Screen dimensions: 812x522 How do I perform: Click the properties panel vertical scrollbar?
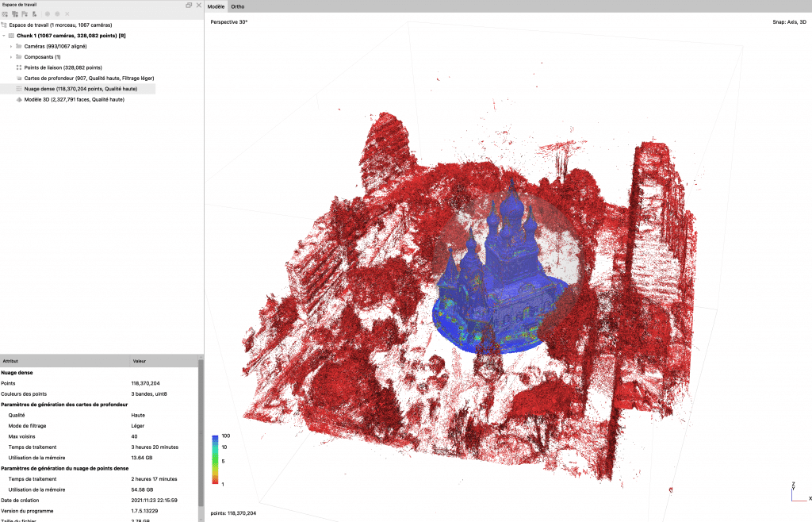pos(201,432)
